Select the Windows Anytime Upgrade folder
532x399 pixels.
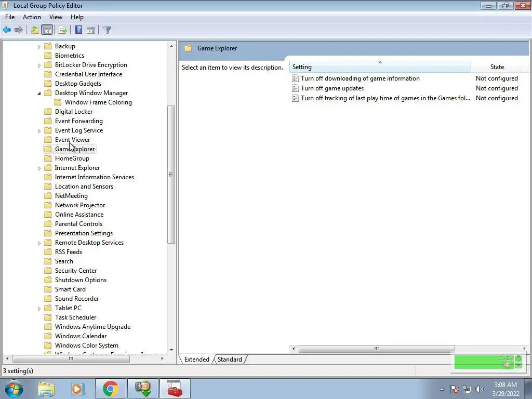[92, 327]
